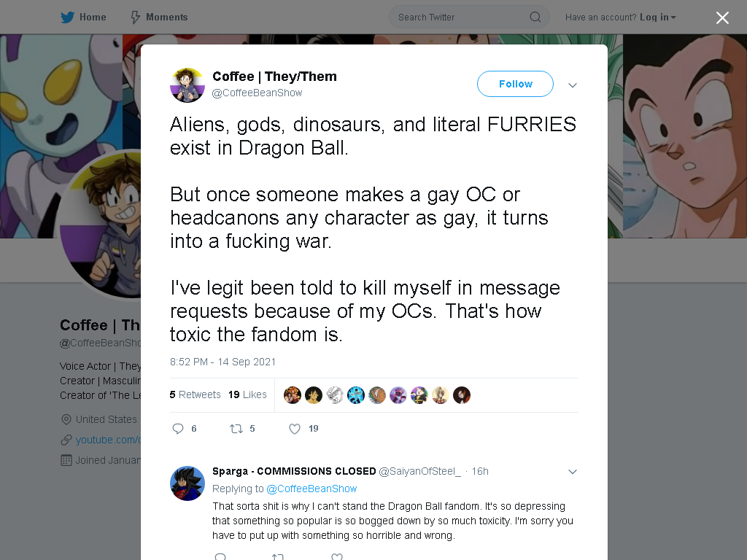Open Moments with the lightning icon
The width and height of the screenshot is (747, 560).
point(135,17)
